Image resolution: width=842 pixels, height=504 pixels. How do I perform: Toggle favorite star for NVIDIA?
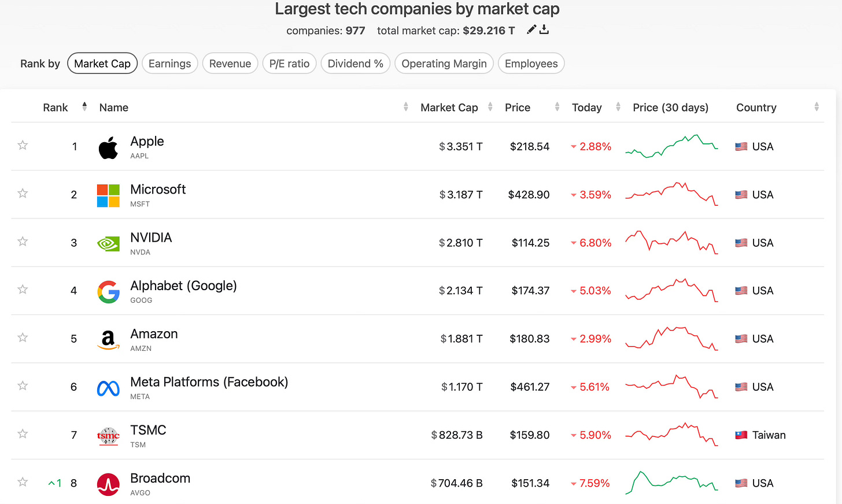pyautogui.click(x=23, y=241)
